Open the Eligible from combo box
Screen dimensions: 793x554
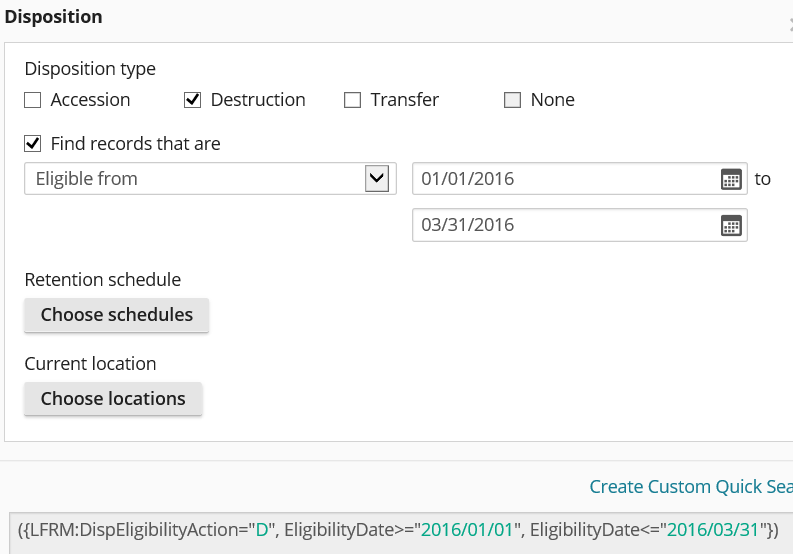click(210, 179)
